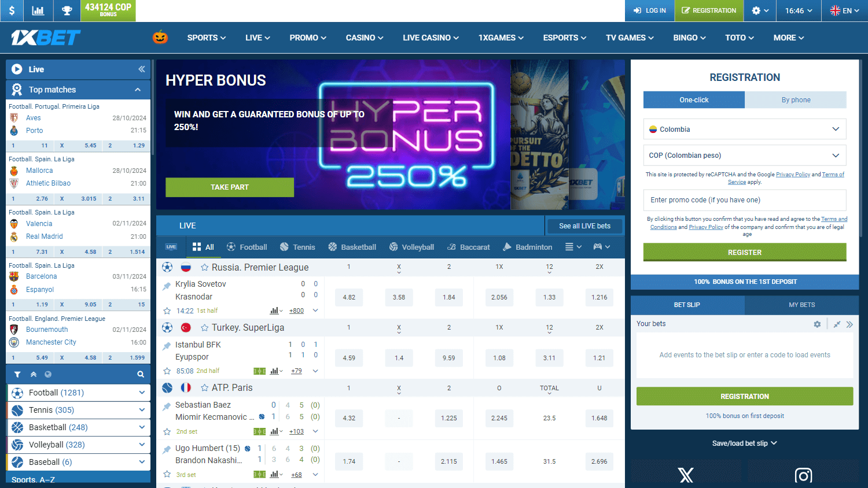The height and width of the screenshot is (488, 868).
Task: Click the top REGISTRATION button
Action: pyautogui.click(x=709, y=10)
